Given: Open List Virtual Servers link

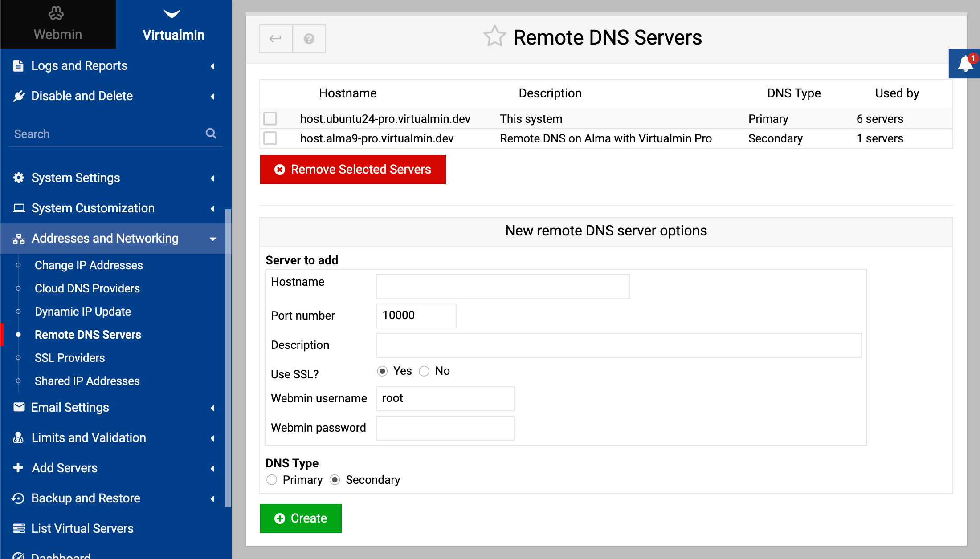Looking at the screenshot, I should point(82,528).
